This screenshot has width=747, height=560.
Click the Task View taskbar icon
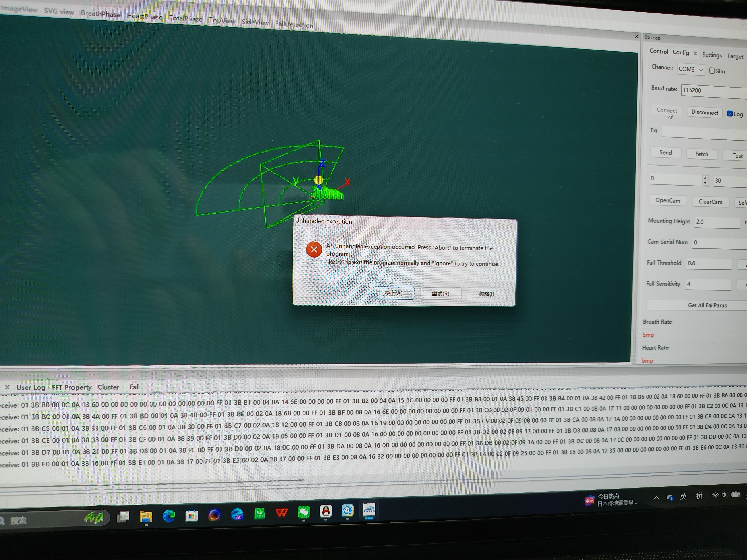click(x=123, y=517)
